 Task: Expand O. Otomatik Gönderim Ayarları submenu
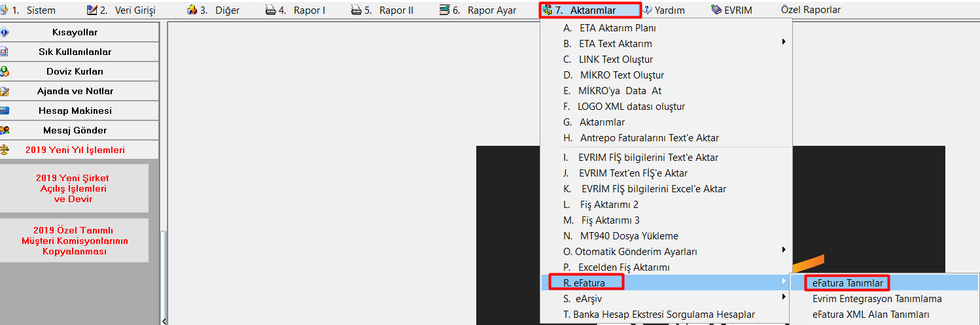pyautogui.click(x=666, y=252)
